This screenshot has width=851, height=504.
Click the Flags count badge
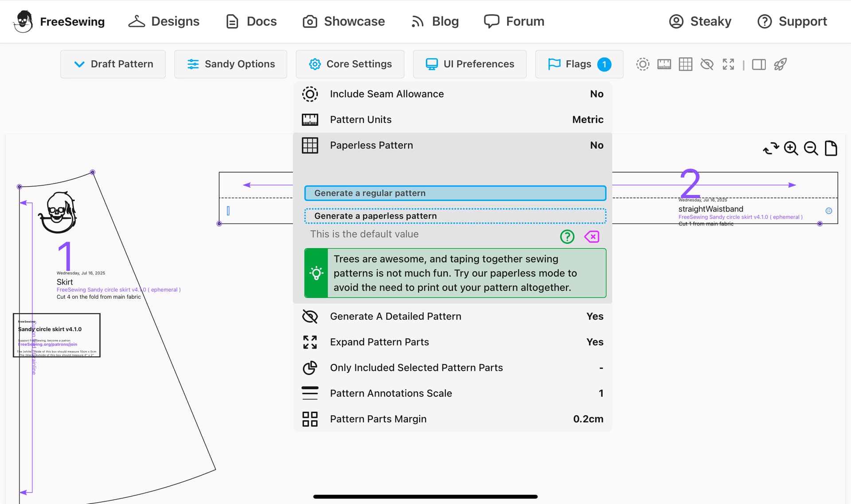[604, 64]
